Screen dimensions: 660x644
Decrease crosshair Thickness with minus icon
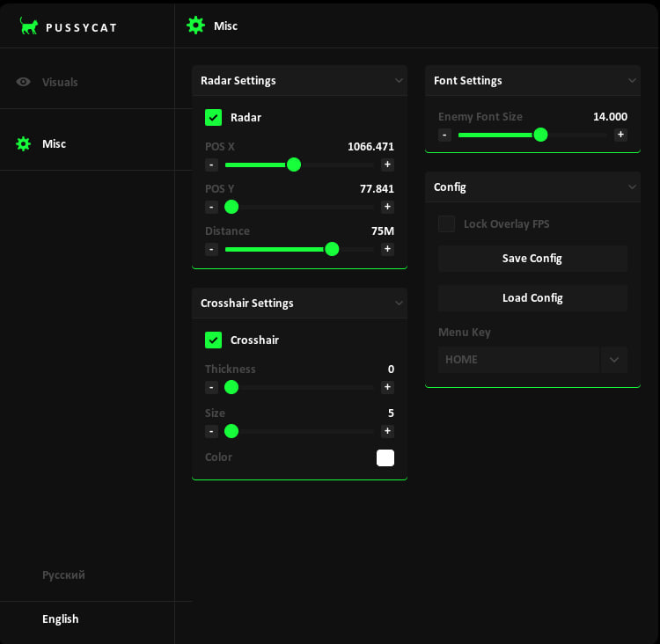pos(211,387)
